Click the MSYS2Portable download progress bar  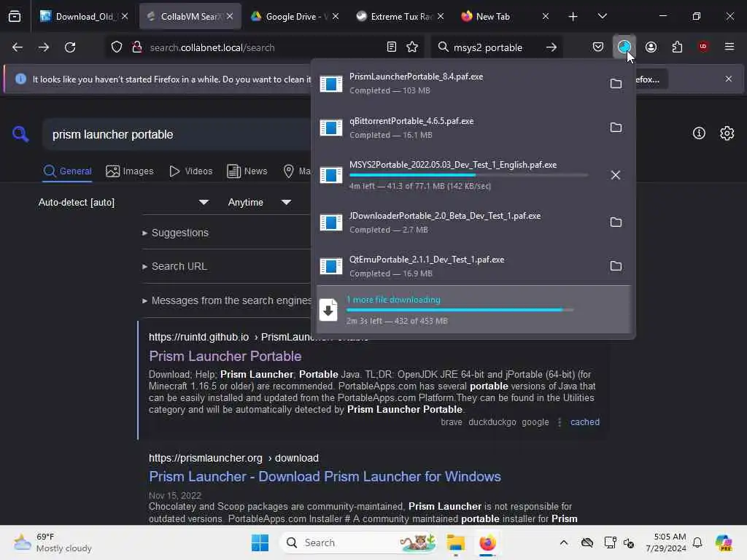tap(468, 175)
